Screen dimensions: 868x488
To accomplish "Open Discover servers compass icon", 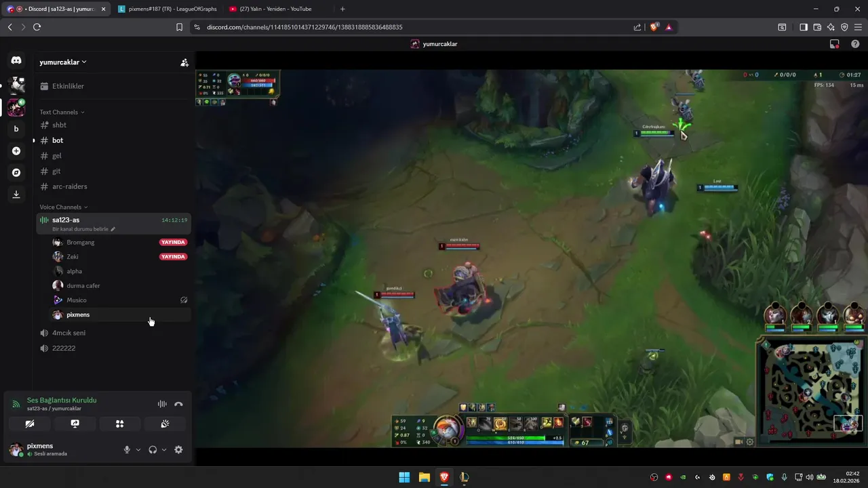I will point(16,172).
